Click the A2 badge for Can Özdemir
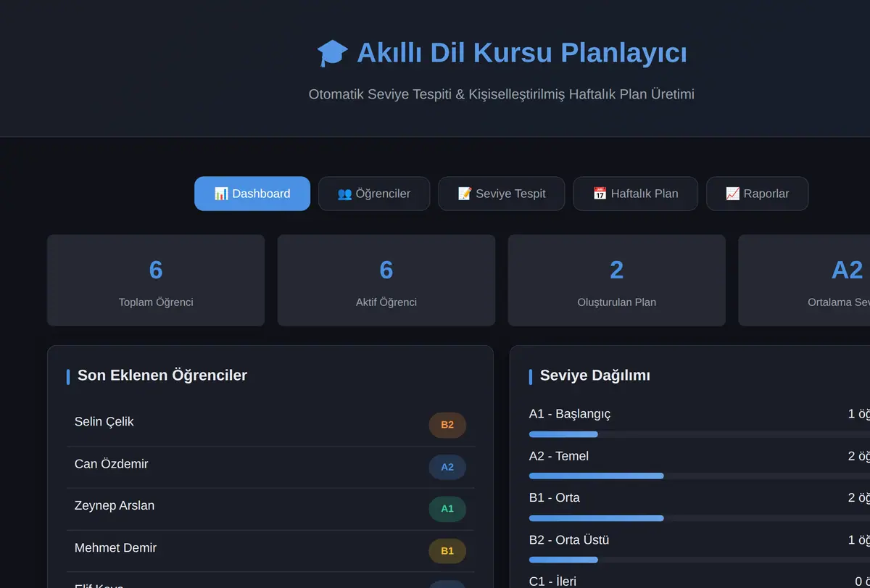 click(x=447, y=467)
